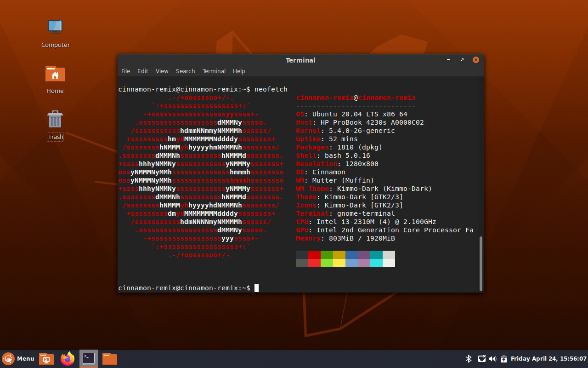Open the Cinnamon Menu button
The width and height of the screenshot is (588, 368).
pyautogui.click(x=18, y=358)
